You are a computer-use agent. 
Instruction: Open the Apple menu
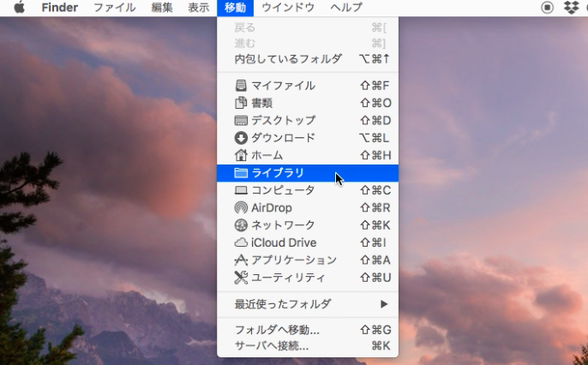[19, 8]
